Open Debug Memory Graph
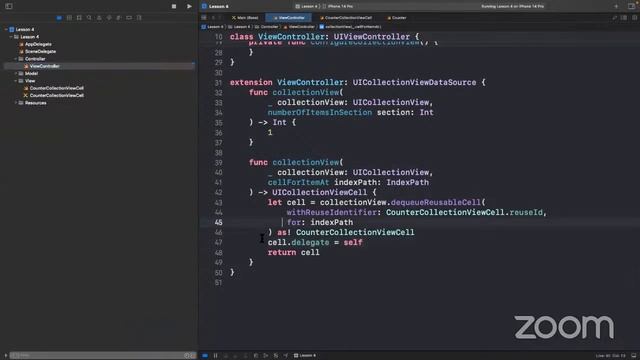The width and height of the screenshot is (640, 360). (266, 356)
